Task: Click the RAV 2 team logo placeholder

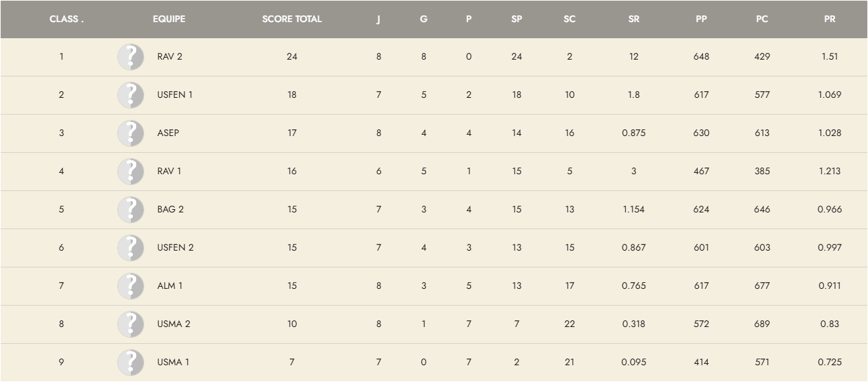Action: point(131,57)
